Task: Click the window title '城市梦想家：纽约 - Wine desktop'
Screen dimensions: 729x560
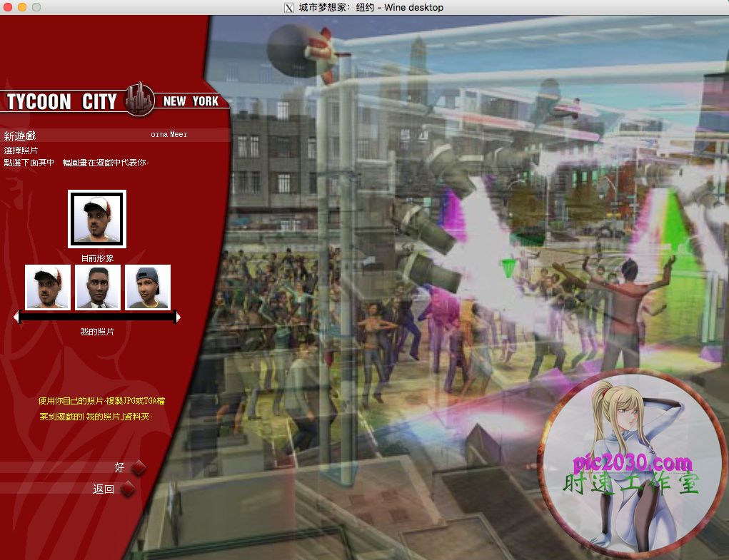Action: coord(371,7)
